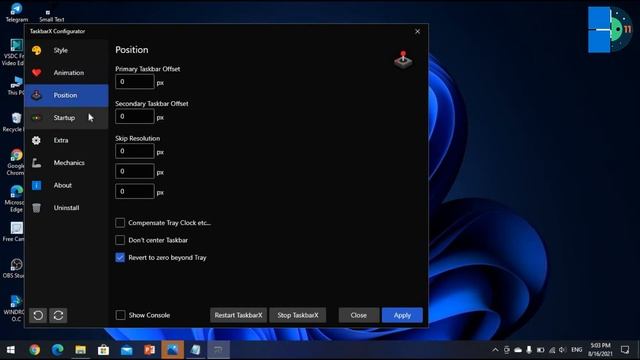Click the Startup traffic light icon
Screen dimensions: 640x360
click(36, 118)
